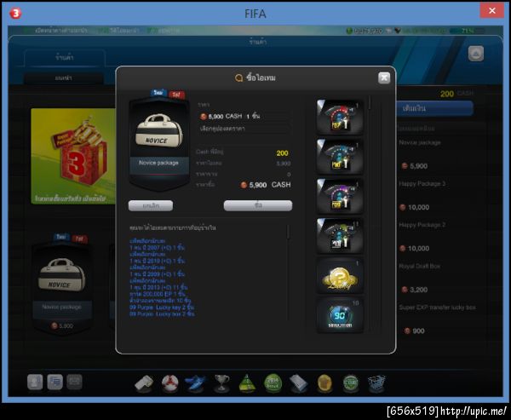The image size is (511, 420).
Task: Select Super EXP transfer lucky box entry
Action: [436, 319]
